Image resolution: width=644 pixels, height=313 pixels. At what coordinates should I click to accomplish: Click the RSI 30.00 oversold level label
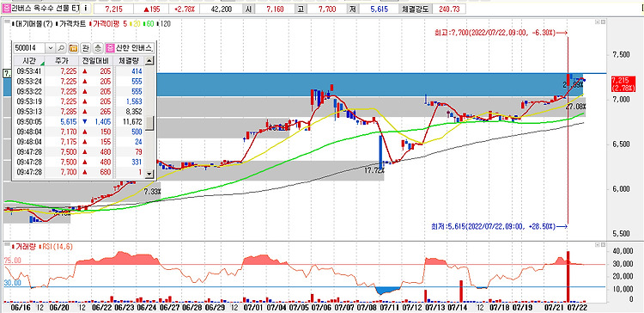(12, 283)
